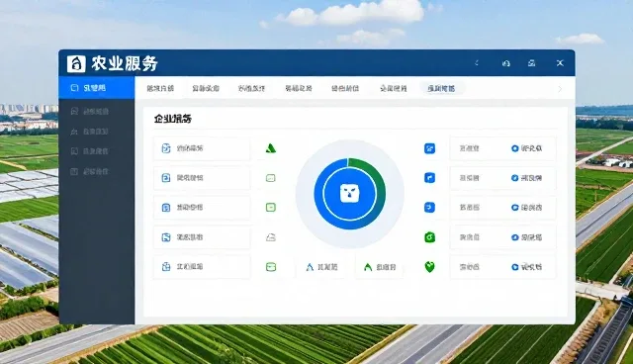
Task: Click the solid green triangle mountain icon
Action: click(x=270, y=148)
